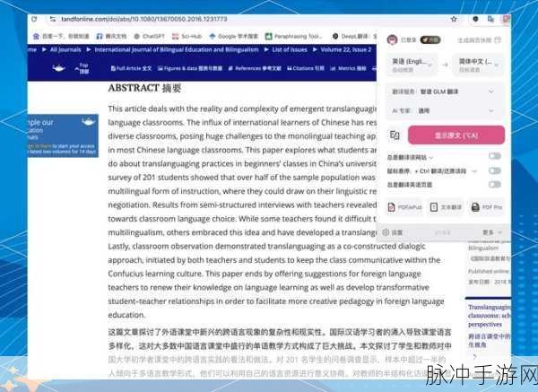
Task: Open the Tencent Docs bookmark
Action: (111, 36)
